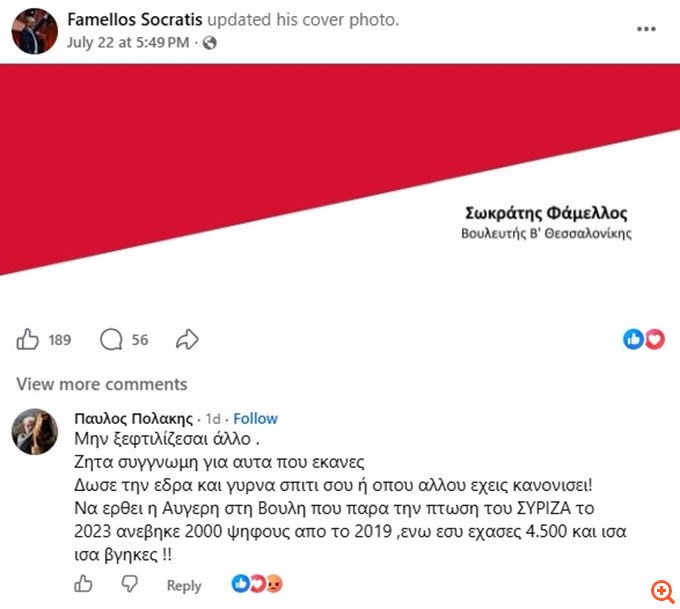Screen dimensions: 680x609
Task: Open post timestamp July 22 at 5:49 PM
Action: coord(128,43)
